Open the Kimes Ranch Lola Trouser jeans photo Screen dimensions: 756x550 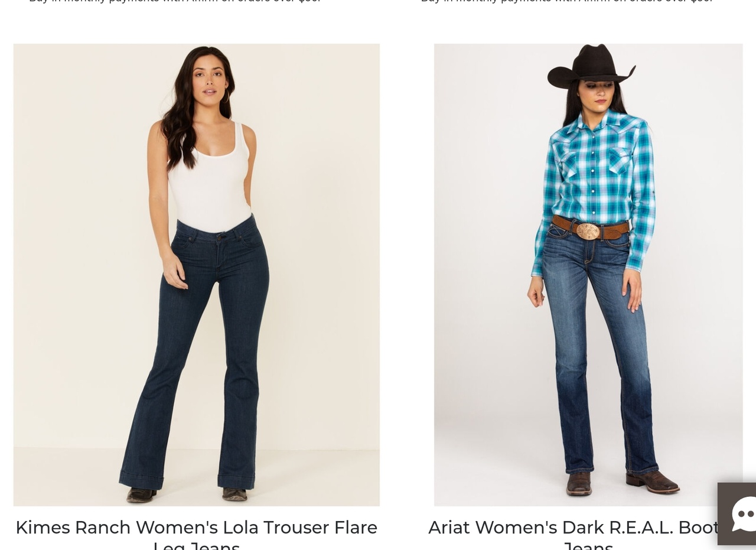(197, 275)
